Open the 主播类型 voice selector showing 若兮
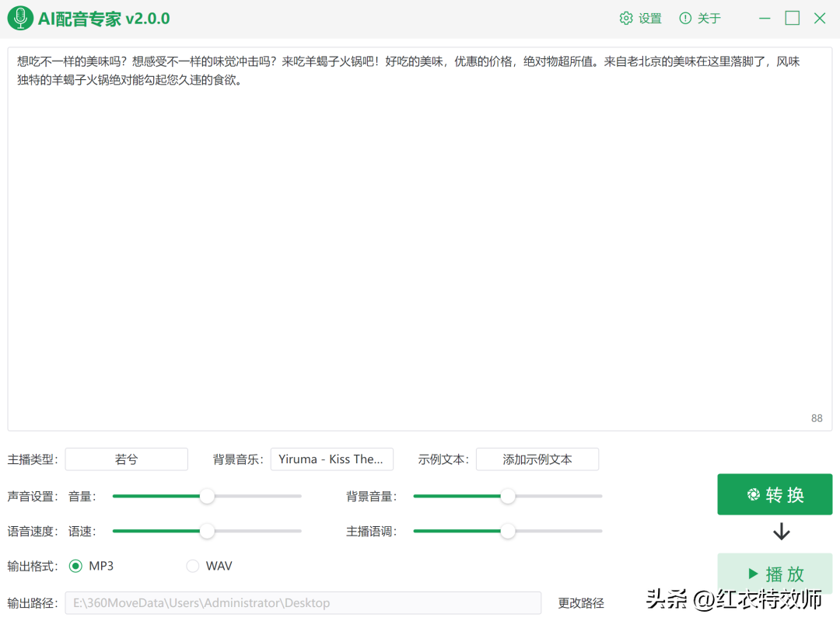Image resolution: width=840 pixels, height=628 pixels. click(x=126, y=459)
